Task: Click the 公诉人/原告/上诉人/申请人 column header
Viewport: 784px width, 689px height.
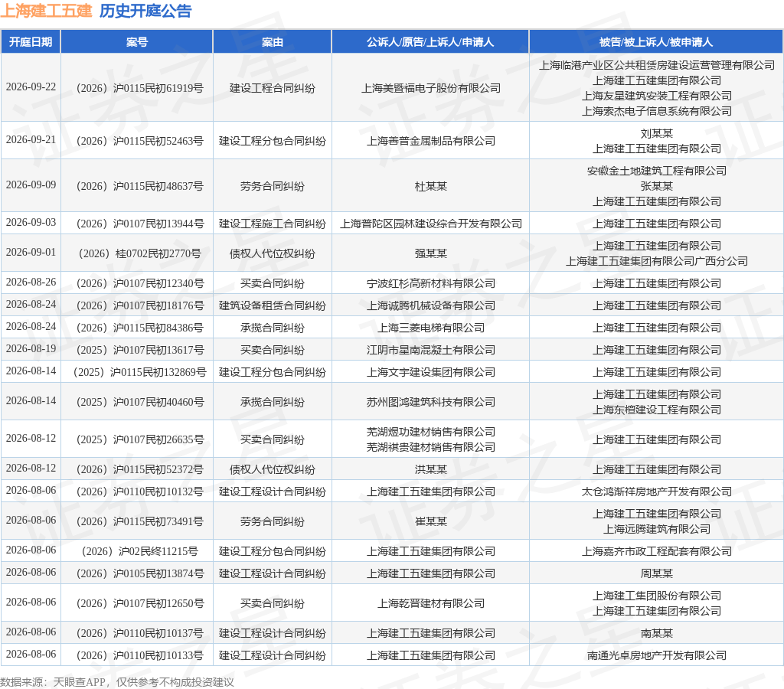Action: pyautogui.click(x=430, y=42)
